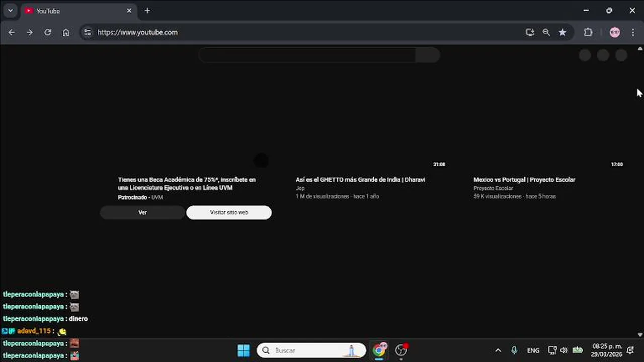The width and height of the screenshot is (644, 362).
Task: Open a new browser tab
Action: [x=147, y=11]
